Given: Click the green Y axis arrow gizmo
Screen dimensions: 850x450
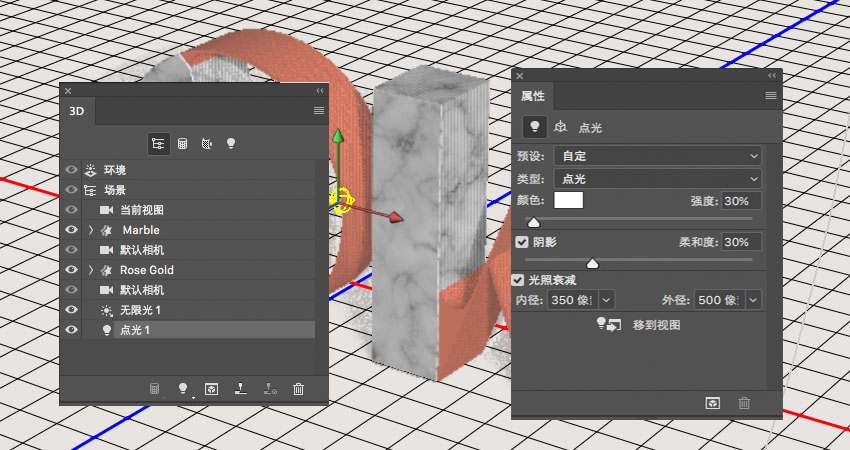Looking at the screenshot, I should coord(338,138).
